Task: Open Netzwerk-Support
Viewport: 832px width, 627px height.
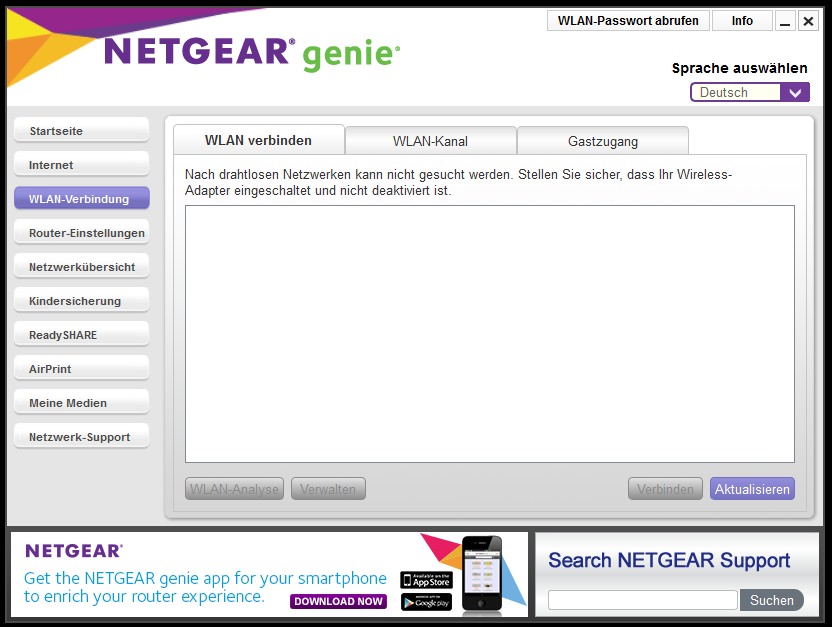Action: pos(81,436)
